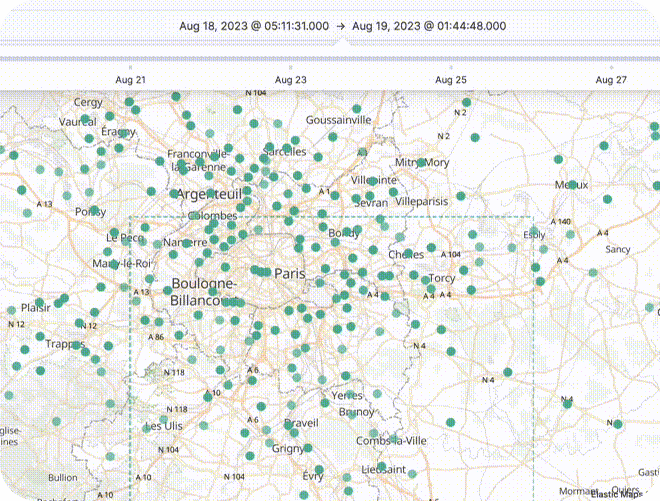660x501 pixels.
Task: Click the arrow between the two timestamps
Action: (x=341, y=25)
